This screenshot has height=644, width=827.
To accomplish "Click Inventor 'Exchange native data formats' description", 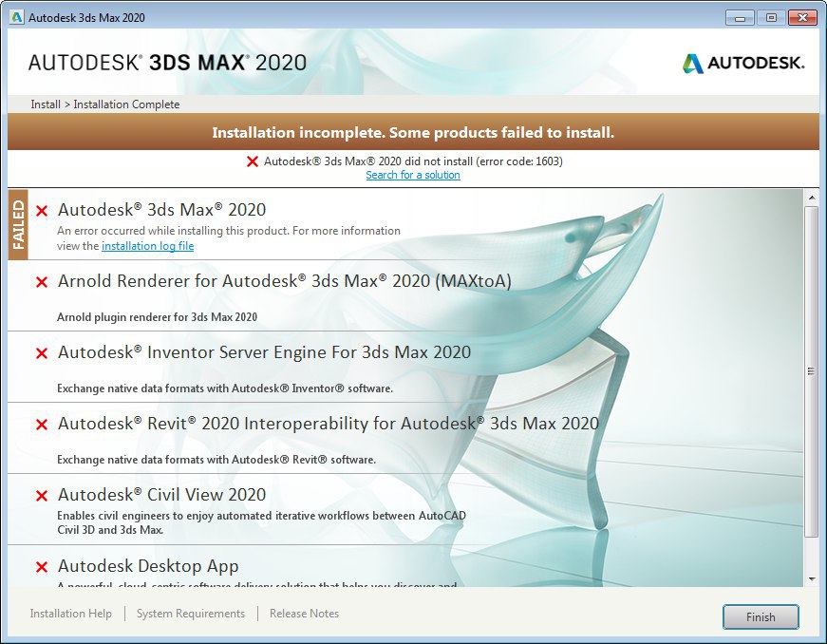I will pos(225,388).
